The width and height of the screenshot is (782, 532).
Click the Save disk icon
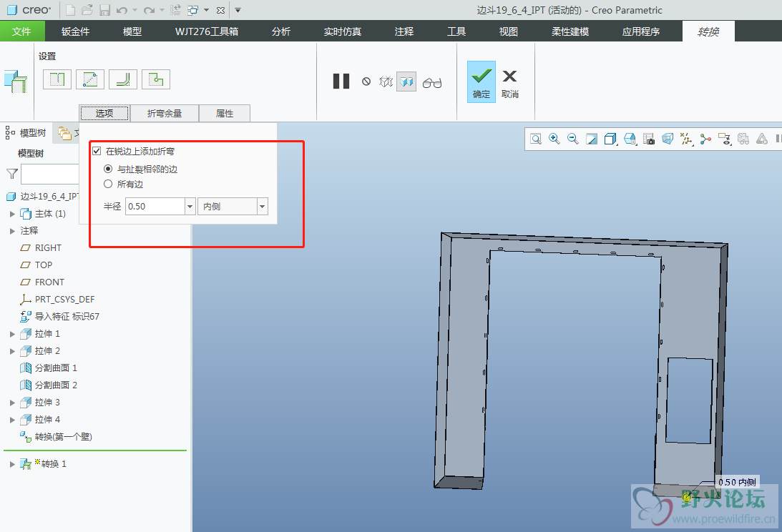click(104, 10)
